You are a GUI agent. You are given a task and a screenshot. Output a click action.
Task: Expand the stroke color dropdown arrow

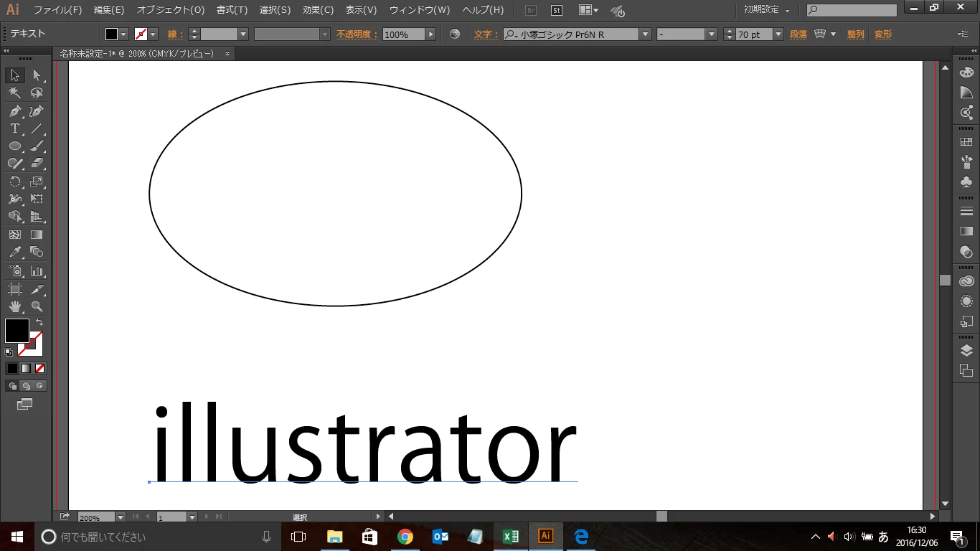[x=153, y=34]
